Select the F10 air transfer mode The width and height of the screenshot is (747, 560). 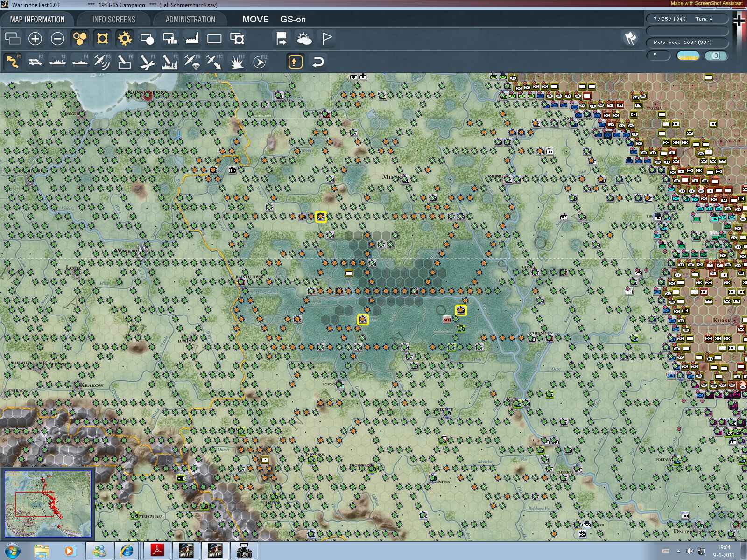click(214, 62)
